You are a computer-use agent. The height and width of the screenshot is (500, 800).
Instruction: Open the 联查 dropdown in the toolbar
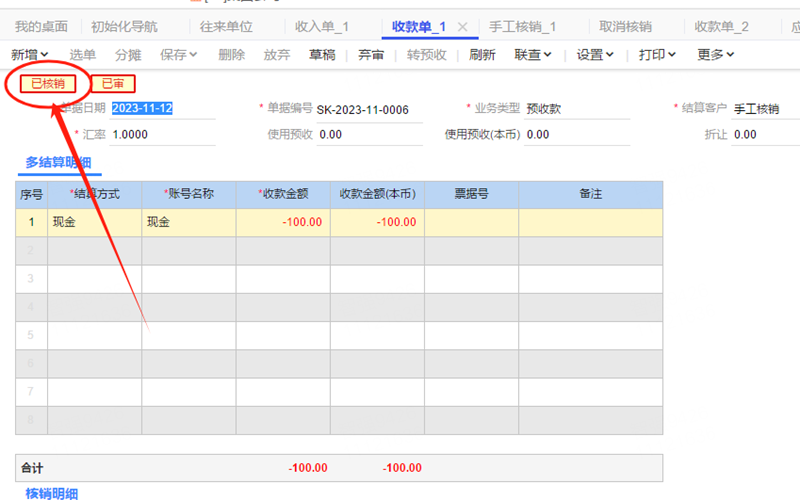coord(532,55)
